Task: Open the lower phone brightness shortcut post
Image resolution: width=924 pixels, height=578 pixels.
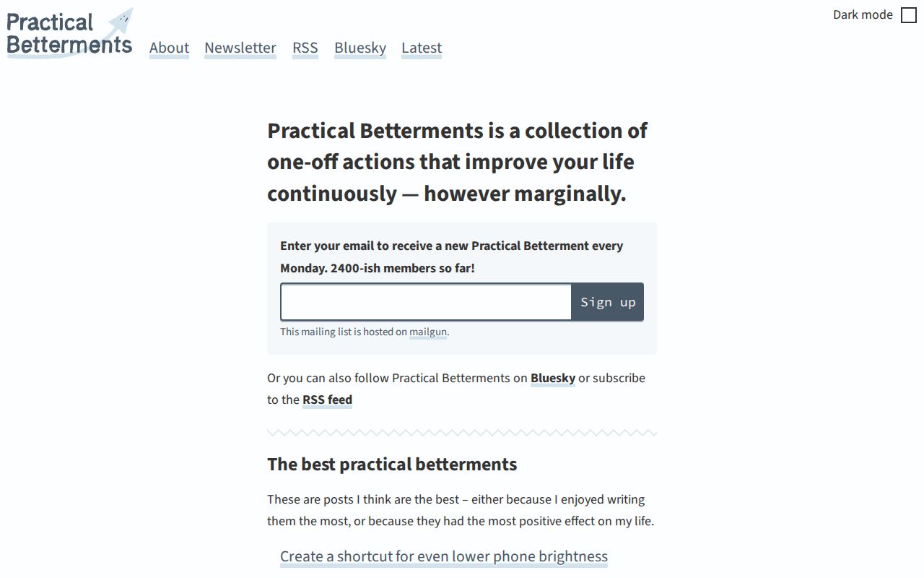Action: coord(443,556)
